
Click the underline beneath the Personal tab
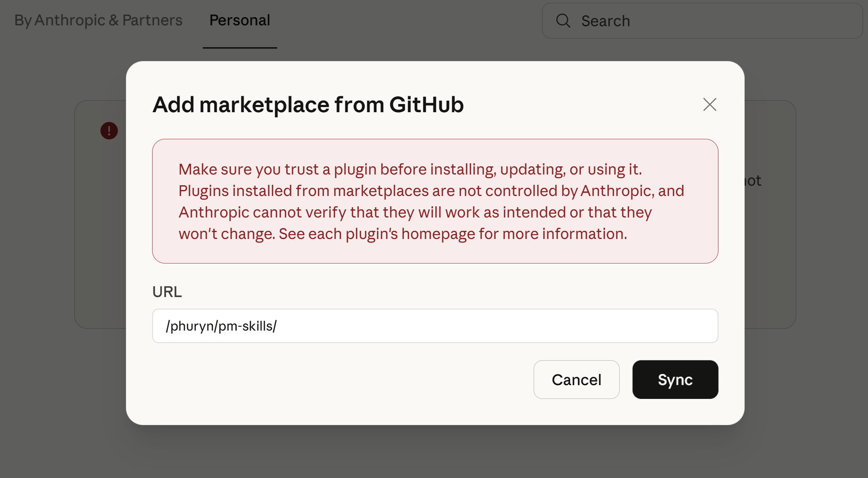(x=240, y=48)
